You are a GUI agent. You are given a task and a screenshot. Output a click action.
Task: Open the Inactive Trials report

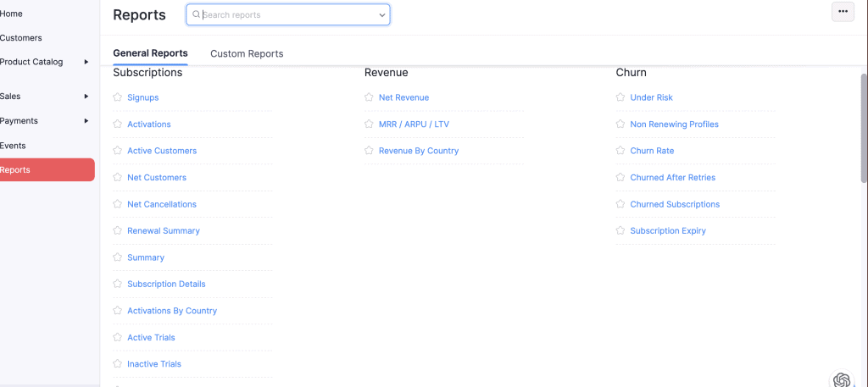[154, 364]
